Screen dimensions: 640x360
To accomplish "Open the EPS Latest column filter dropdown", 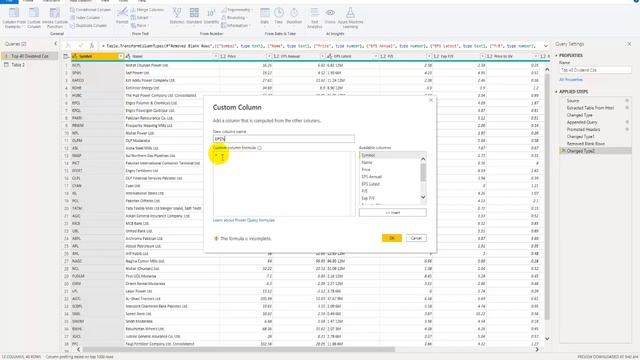I will point(376,56).
